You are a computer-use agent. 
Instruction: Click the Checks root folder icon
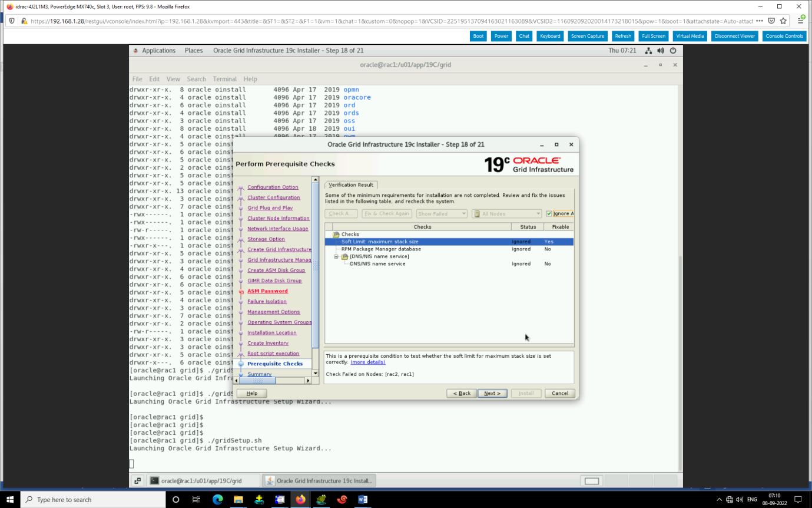[336, 234]
